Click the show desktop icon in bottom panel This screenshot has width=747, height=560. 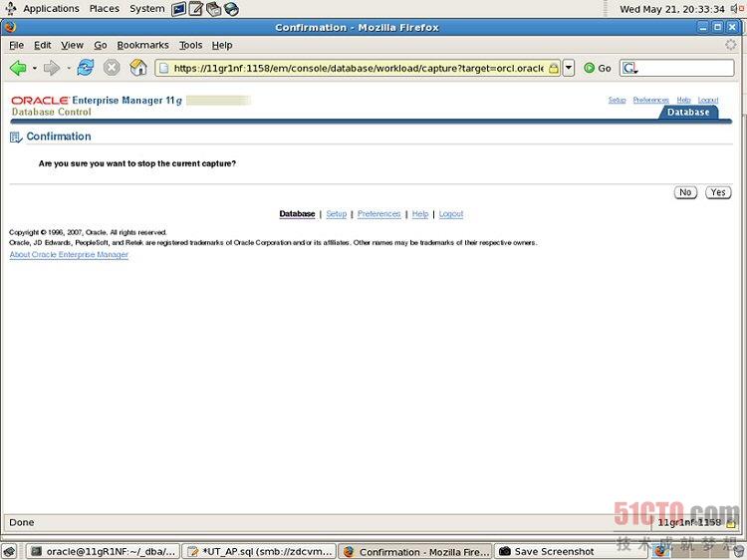[9, 551]
